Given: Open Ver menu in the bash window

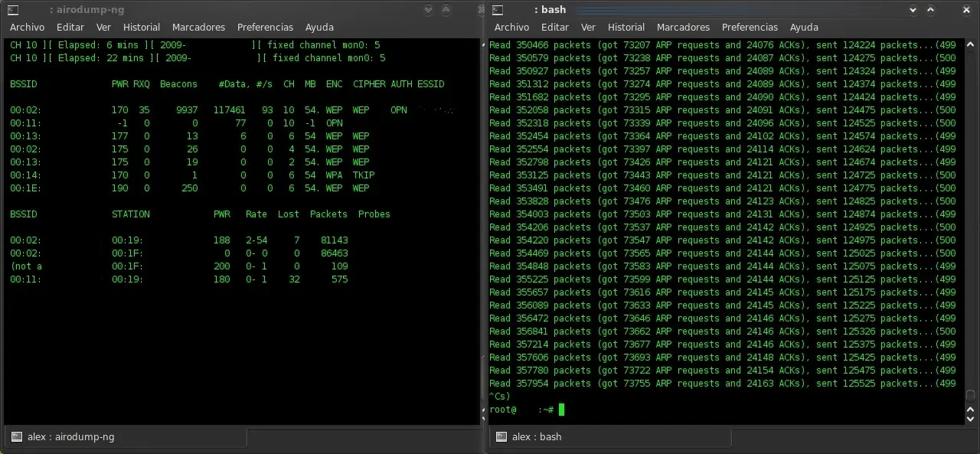Looking at the screenshot, I should pos(588,27).
